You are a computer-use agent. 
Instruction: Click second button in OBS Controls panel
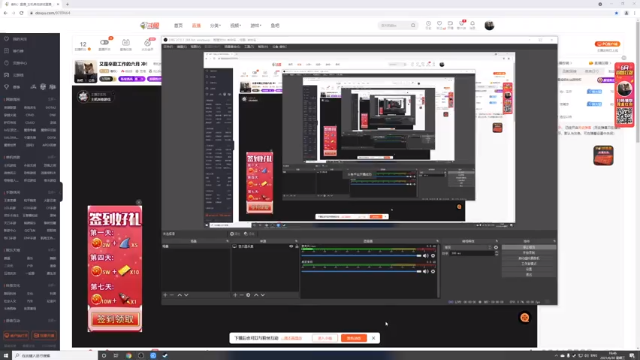[x=529, y=253]
